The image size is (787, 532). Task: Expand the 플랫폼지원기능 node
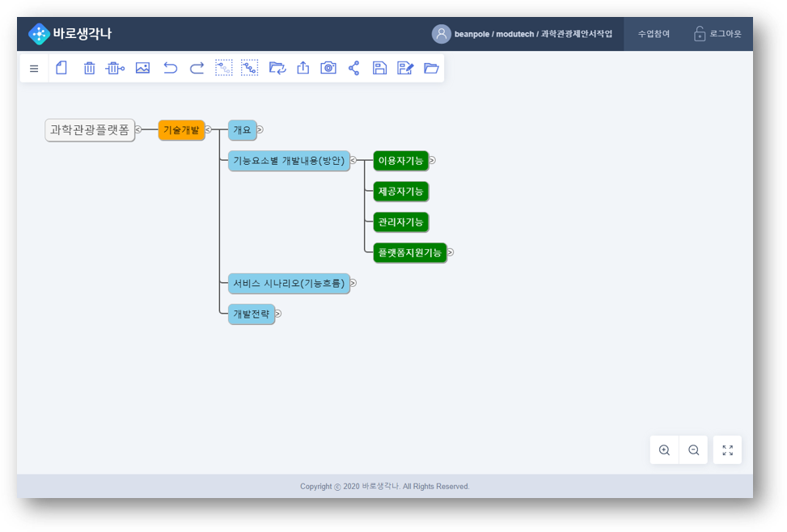click(x=450, y=252)
